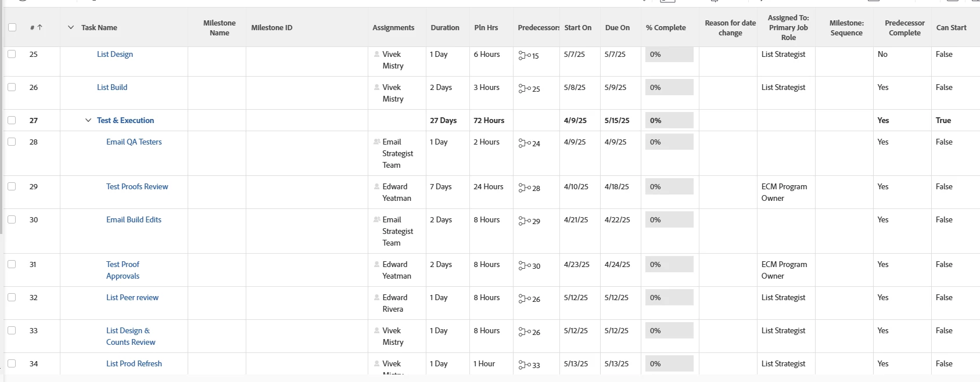The image size is (980, 382).
Task: Click the Assignments column header
Action: (393, 27)
